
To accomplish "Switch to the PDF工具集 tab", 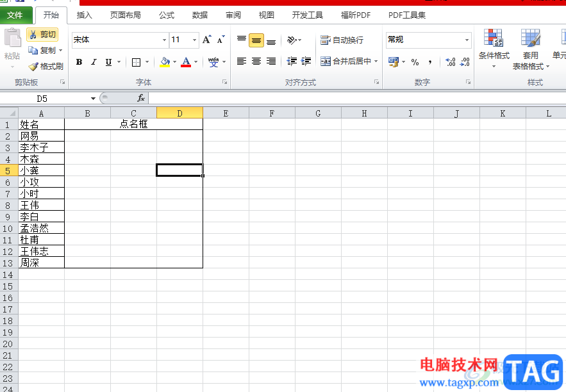I will (407, 15).
